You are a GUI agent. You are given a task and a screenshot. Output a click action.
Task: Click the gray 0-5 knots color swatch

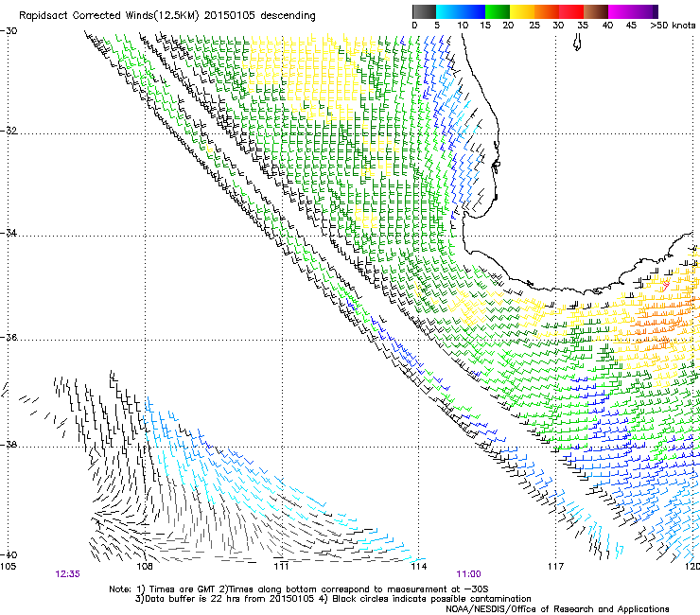[x=424, y=11]
